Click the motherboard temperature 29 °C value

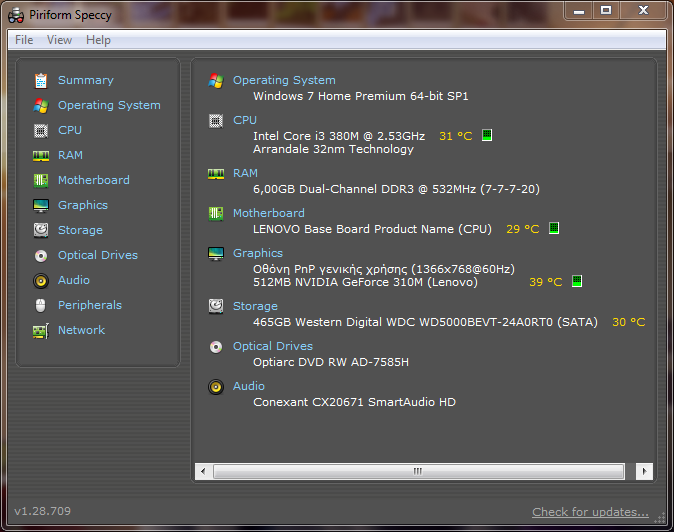point(523,229)
